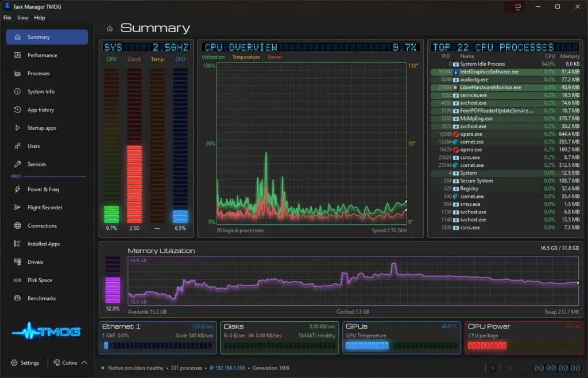Select the smss.exe process row
Viewport: 588px width, 378px height.
[x=505, y=204]
